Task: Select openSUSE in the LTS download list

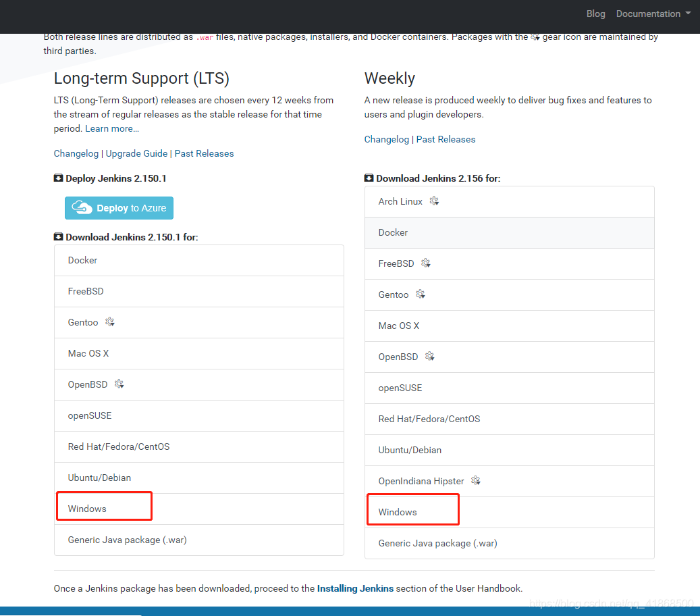Action: (199, 416)
